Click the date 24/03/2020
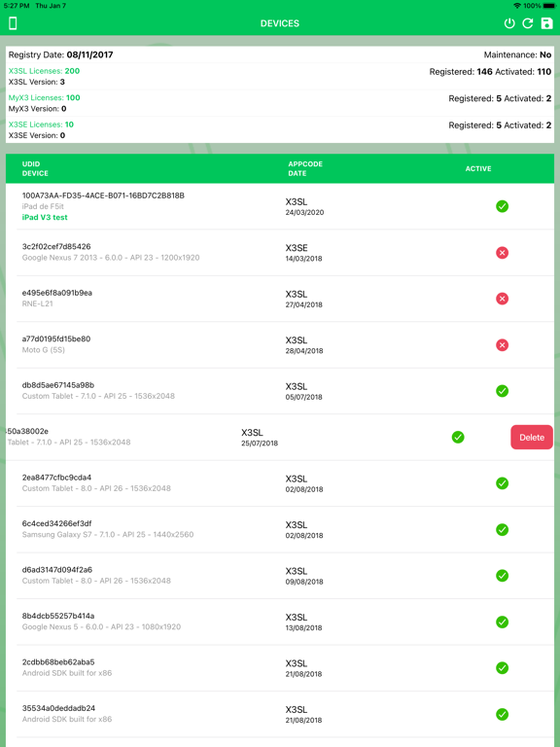The image size is (560, 747). pyautogui.click(x=304, y=212)
